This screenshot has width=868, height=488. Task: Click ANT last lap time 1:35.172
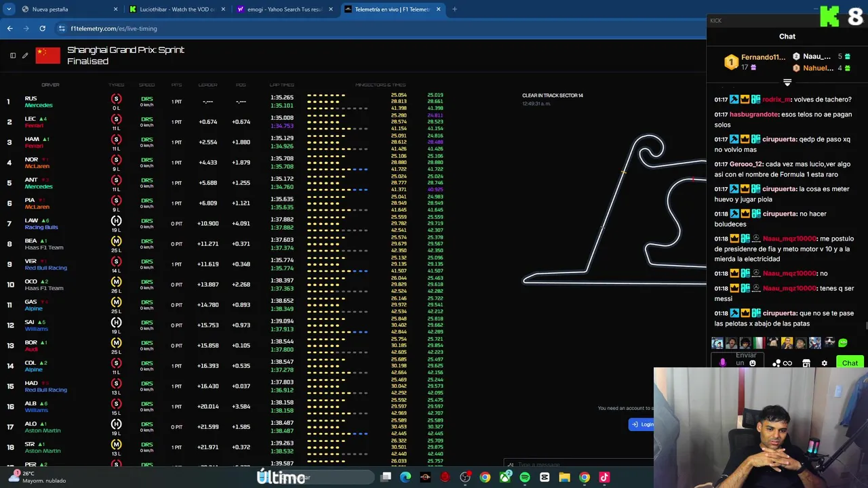click(281, 179)
